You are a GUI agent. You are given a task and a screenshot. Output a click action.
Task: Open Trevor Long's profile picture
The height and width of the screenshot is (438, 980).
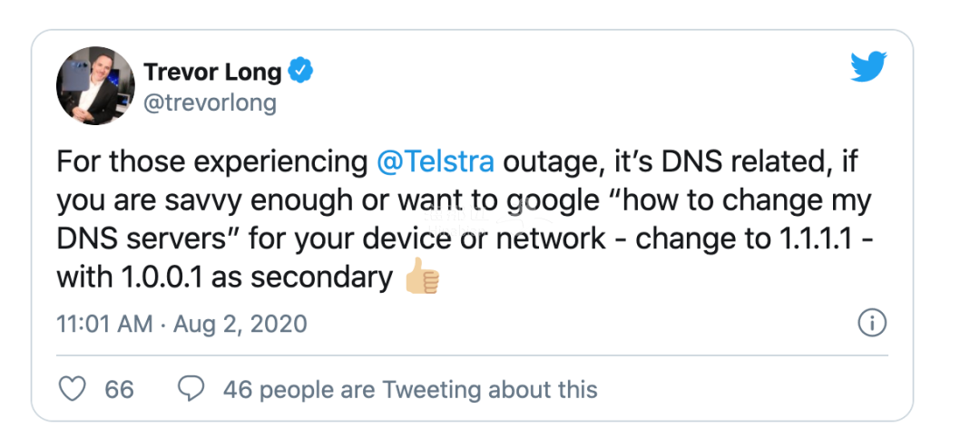click(x=95, y=85)
